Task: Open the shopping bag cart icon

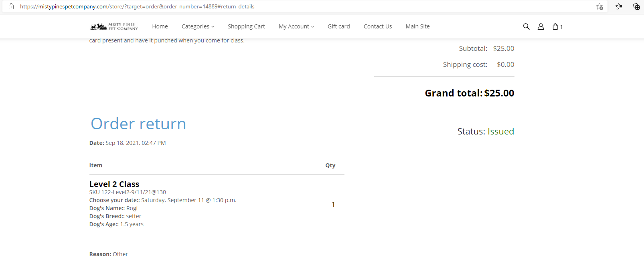Action: (555, 26)
